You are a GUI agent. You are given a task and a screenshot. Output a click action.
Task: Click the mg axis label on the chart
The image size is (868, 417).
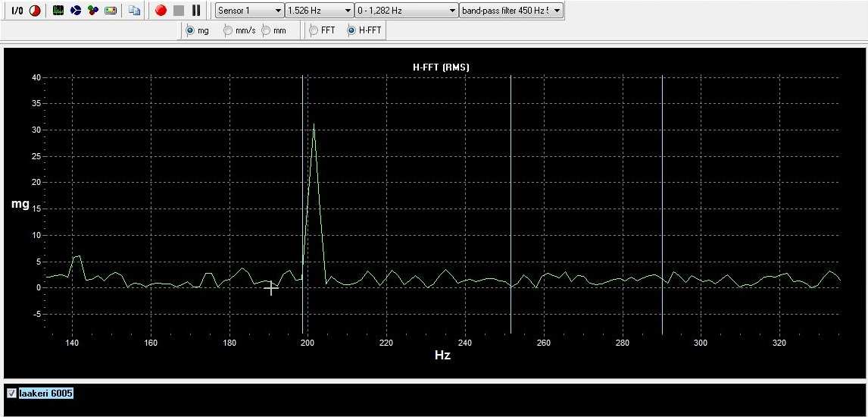pyautogui.click(x=20, y=205)
